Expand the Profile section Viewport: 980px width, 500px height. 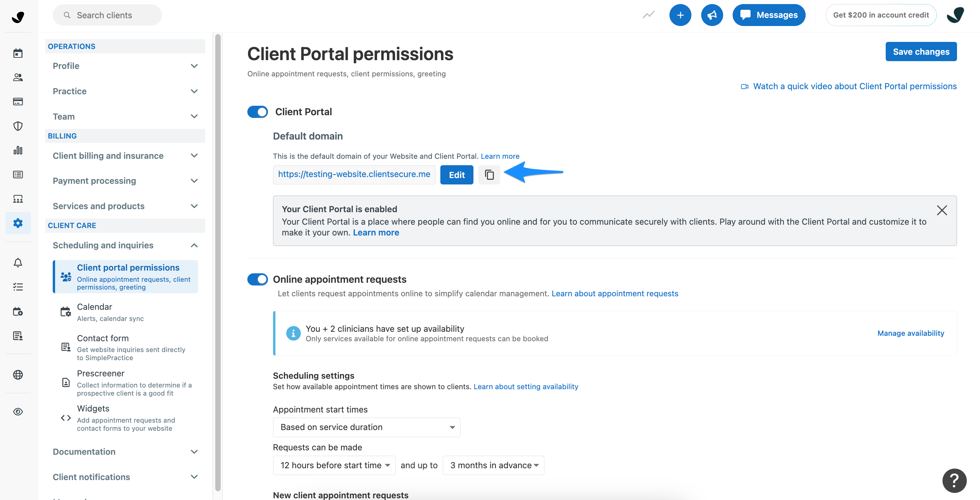point(125,66)
